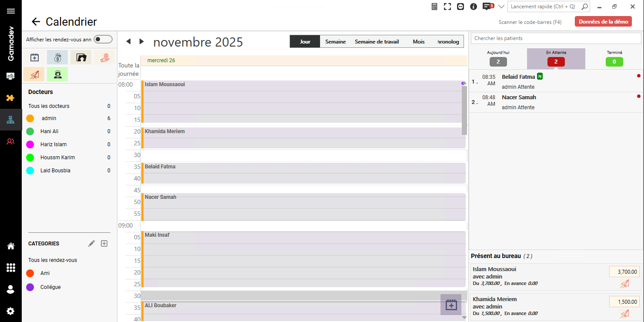Image resolution: width=644 pixels, height=322 pixels.
Task: Click the Données de la démo button
Action: coord(603,22)
